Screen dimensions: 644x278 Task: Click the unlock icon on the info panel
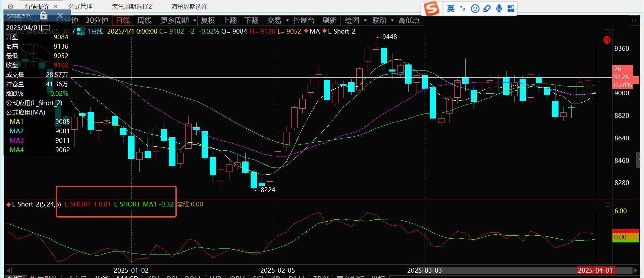click(44, 15)
